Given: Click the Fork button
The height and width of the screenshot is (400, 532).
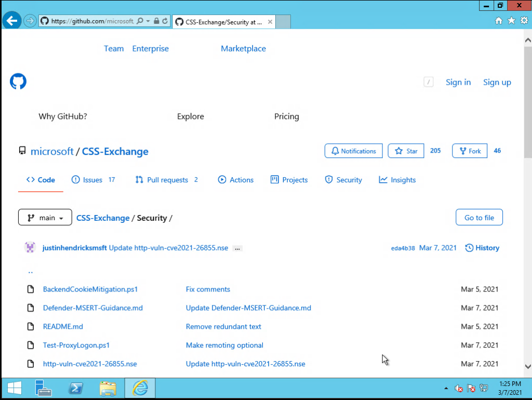Looking at the screenshot, I should [x=470, y=151].
